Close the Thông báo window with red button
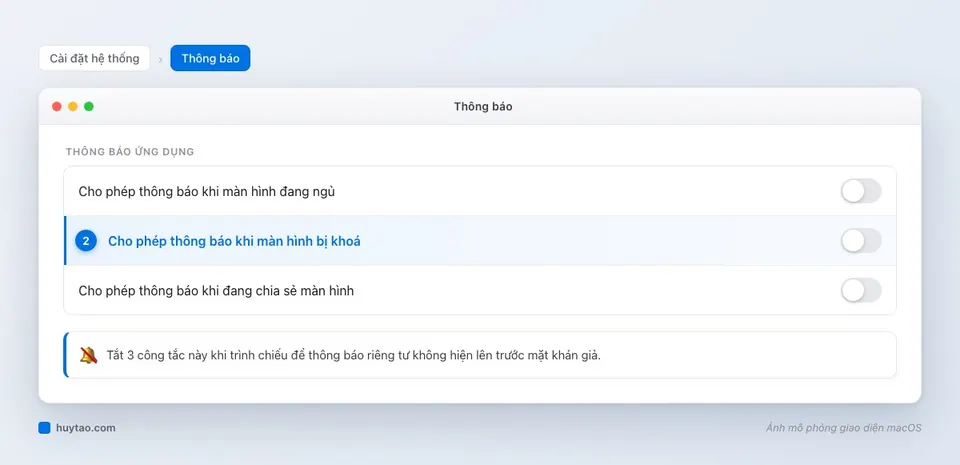The height and width of the screenshot is (465, 960). tap(57, 106)
